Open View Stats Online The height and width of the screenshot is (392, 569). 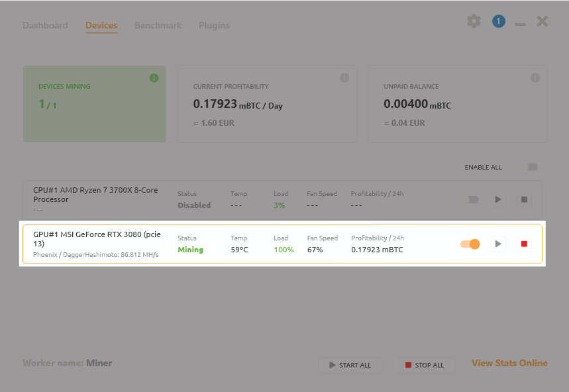click(509, 363)
